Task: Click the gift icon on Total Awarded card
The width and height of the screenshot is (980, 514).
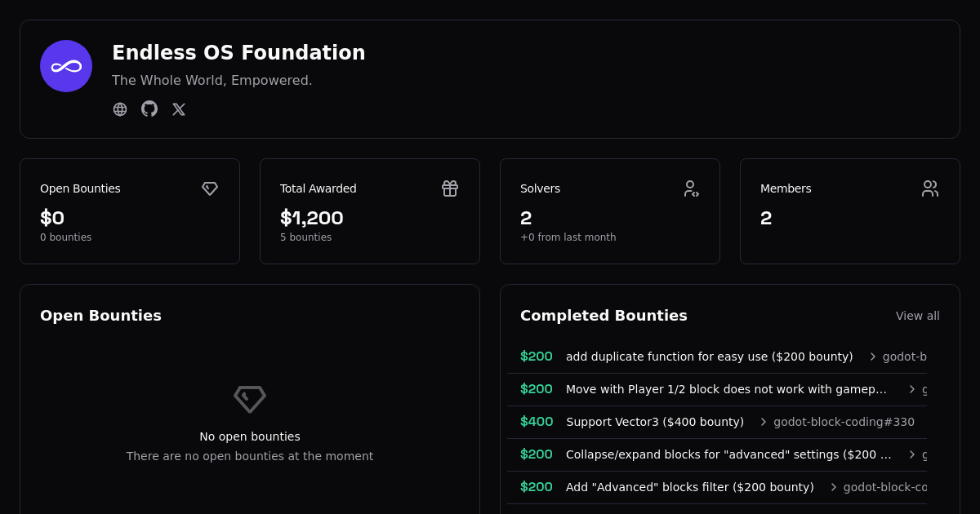Action: tap(450, 188)
